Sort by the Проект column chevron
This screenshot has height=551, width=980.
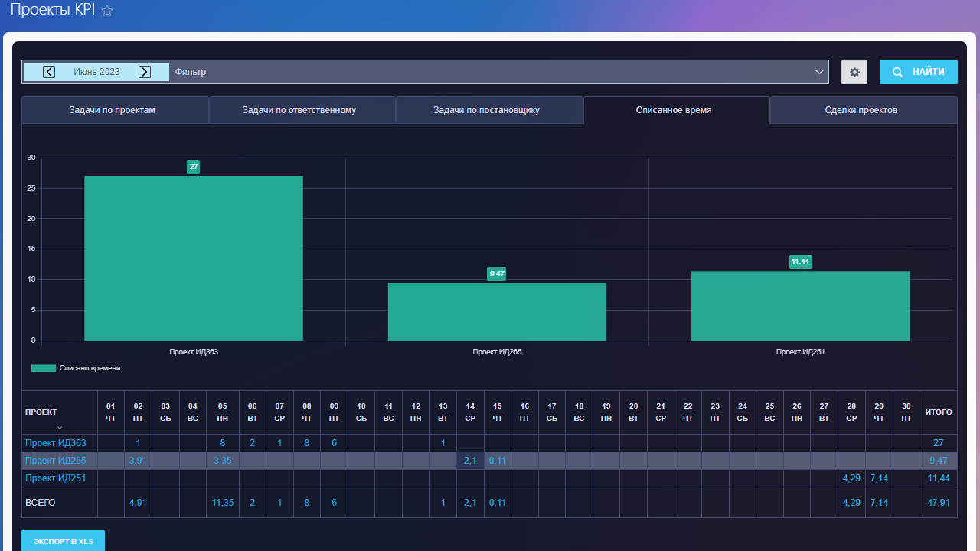[60, 428]
